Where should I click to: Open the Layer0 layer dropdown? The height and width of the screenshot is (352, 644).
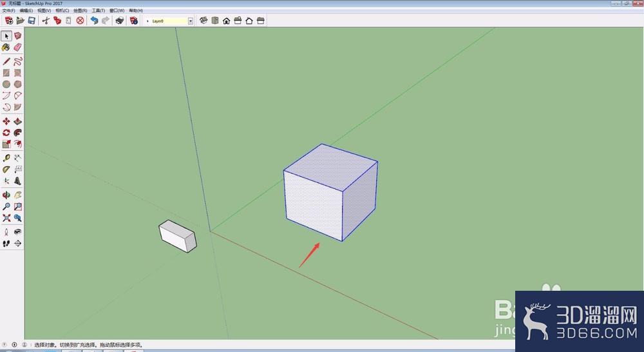point(191,21)
